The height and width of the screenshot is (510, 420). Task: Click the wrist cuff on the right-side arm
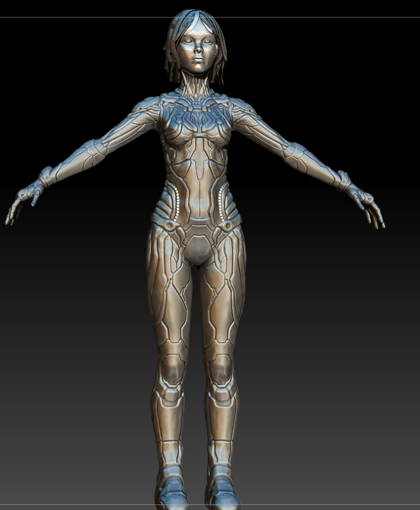(343, 181)
